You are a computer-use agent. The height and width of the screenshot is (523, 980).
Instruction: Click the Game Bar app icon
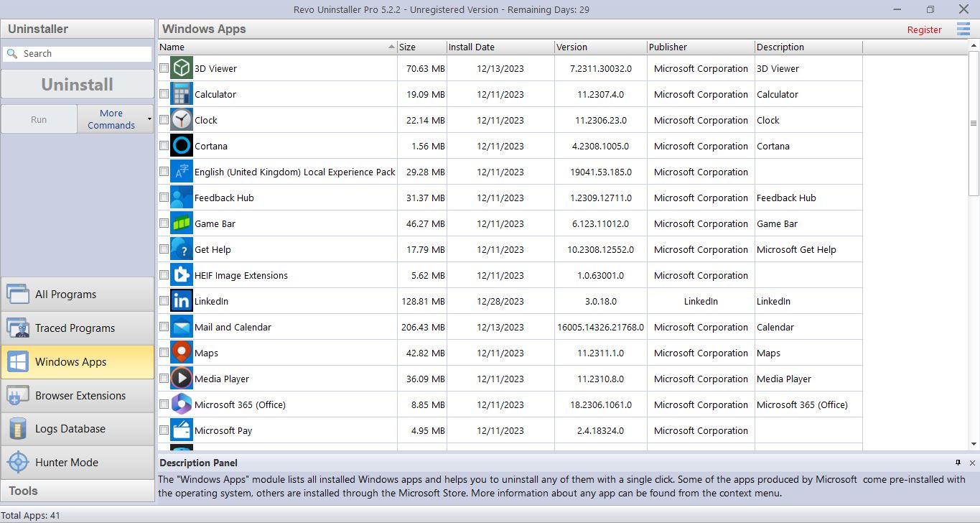[x=182, y=223]
